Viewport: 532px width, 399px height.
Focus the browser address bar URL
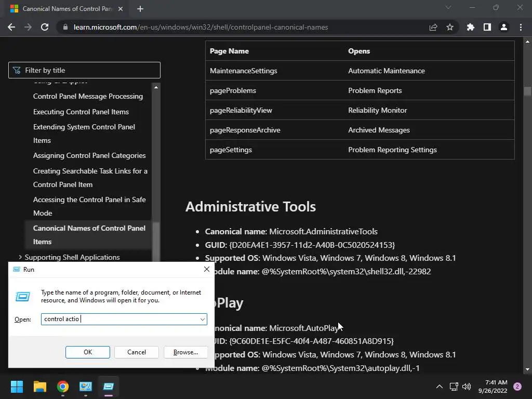point(201,27)
